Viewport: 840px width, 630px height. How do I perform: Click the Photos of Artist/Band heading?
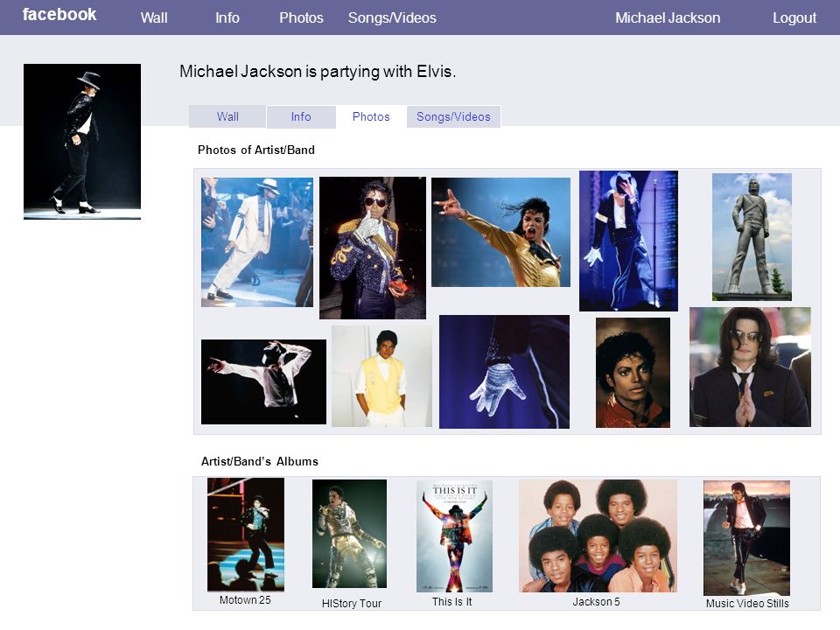pyautogui.click(x=256, y=150)
